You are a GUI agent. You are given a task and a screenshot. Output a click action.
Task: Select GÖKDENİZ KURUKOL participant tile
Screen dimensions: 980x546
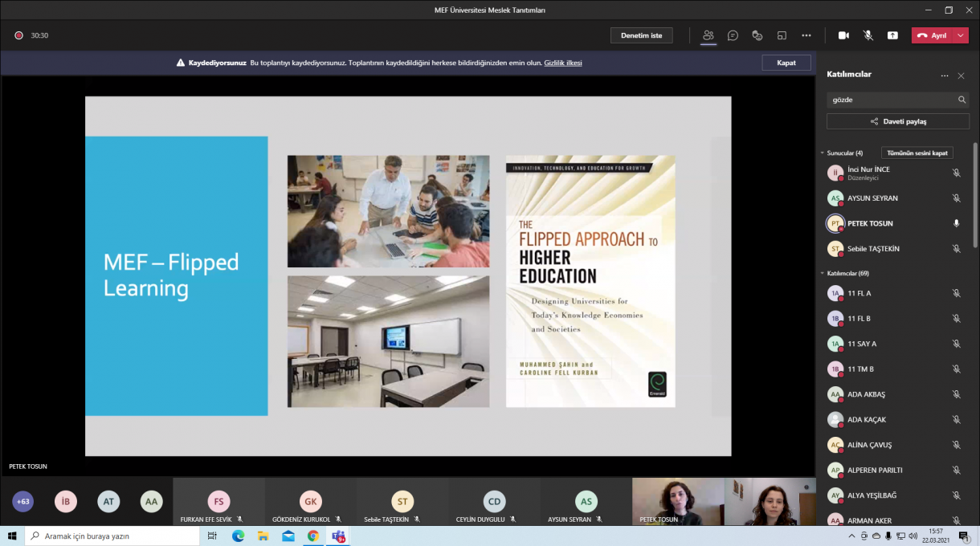click(x=310, y=502)
